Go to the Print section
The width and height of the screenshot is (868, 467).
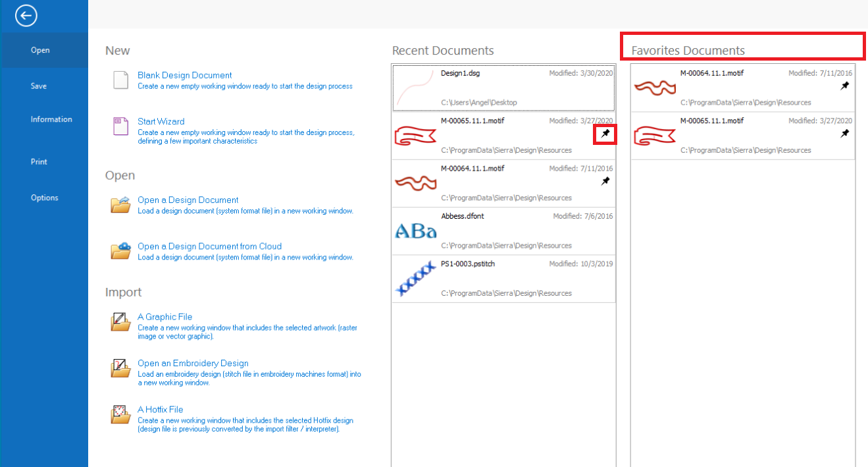click(x=39, y=161)
